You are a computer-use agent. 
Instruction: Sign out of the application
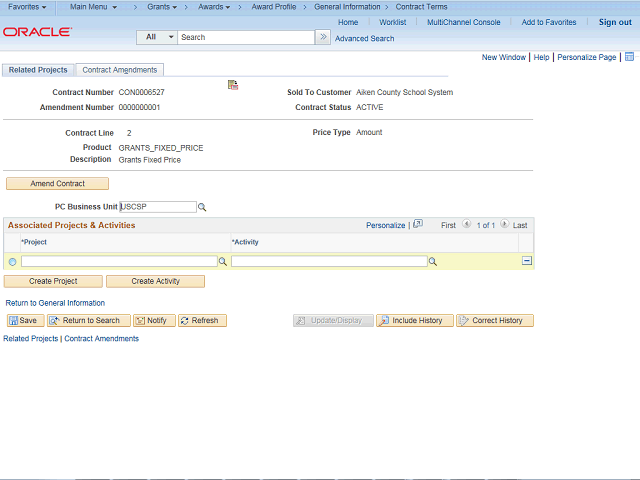(615, 22)
